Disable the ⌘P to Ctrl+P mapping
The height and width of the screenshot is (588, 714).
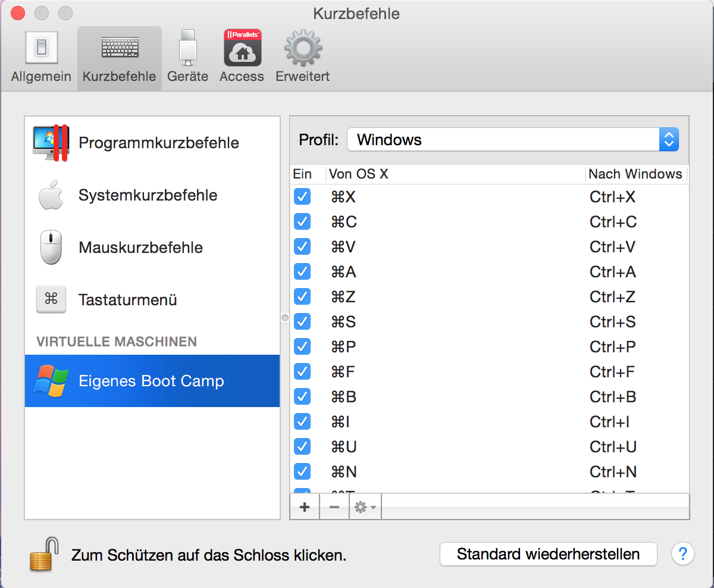[x=302, y=346]
